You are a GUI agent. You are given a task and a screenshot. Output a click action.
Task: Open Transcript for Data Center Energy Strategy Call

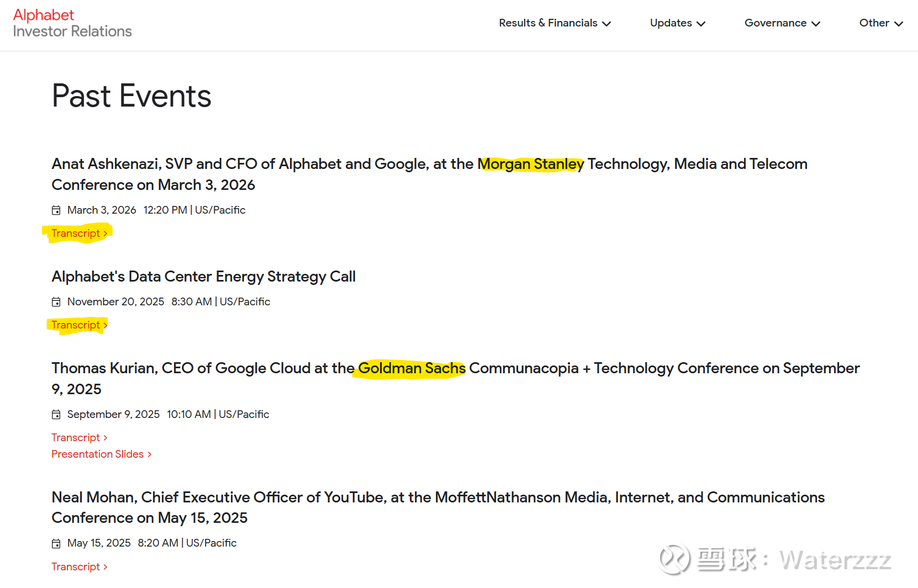(79, 325)
